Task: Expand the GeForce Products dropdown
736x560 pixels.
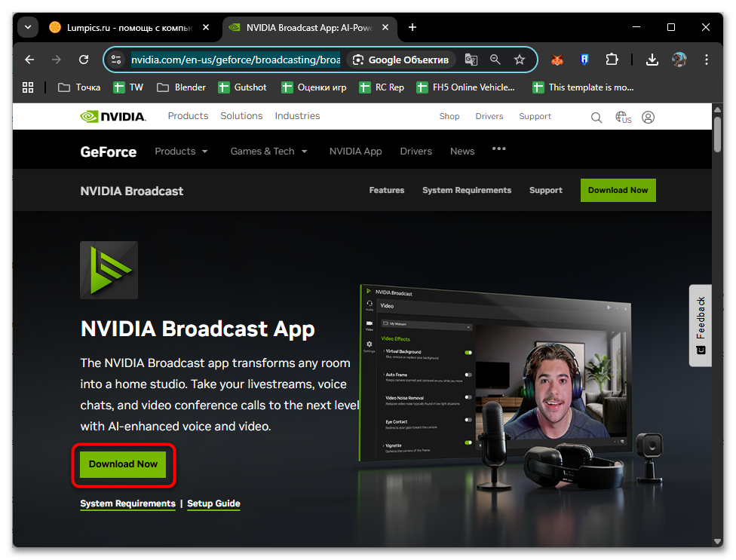Action: 181,151
